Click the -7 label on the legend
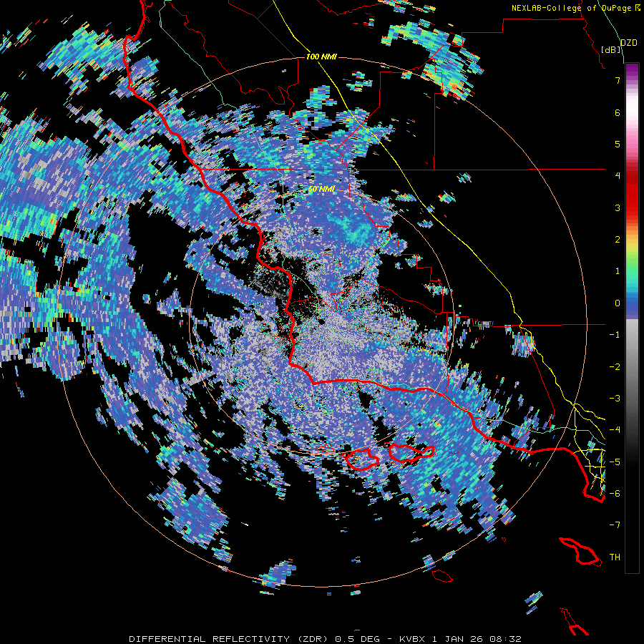 point(615,525)
